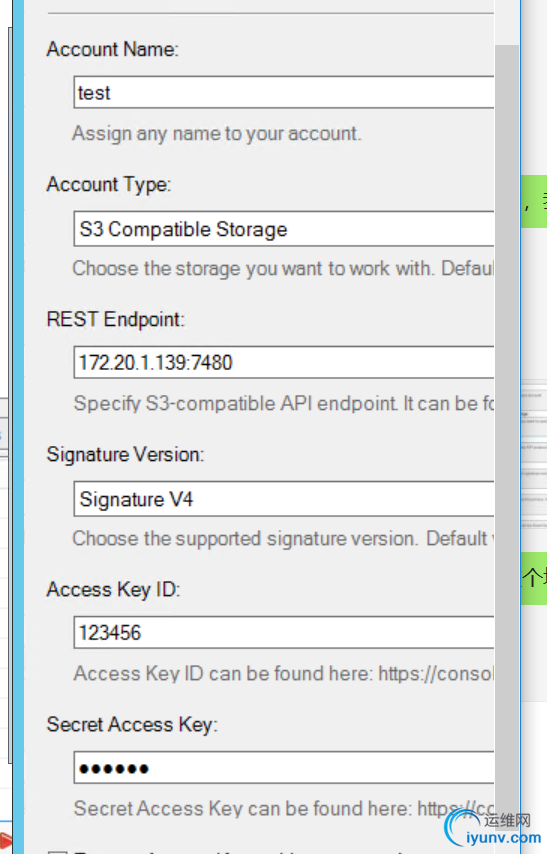Open the Access Key ID console link
This screenshot has width=547, height=854.
pyautogui.click(x=436, y=674)
